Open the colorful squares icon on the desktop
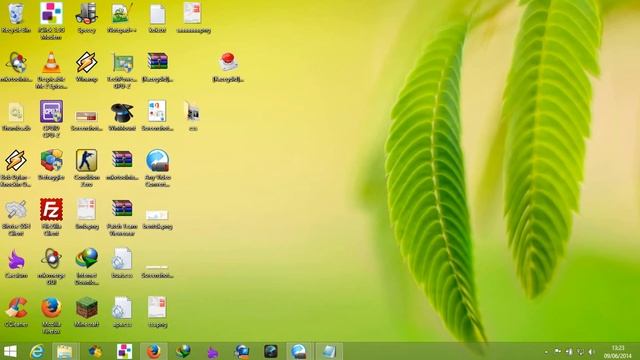 click(51, 20)
